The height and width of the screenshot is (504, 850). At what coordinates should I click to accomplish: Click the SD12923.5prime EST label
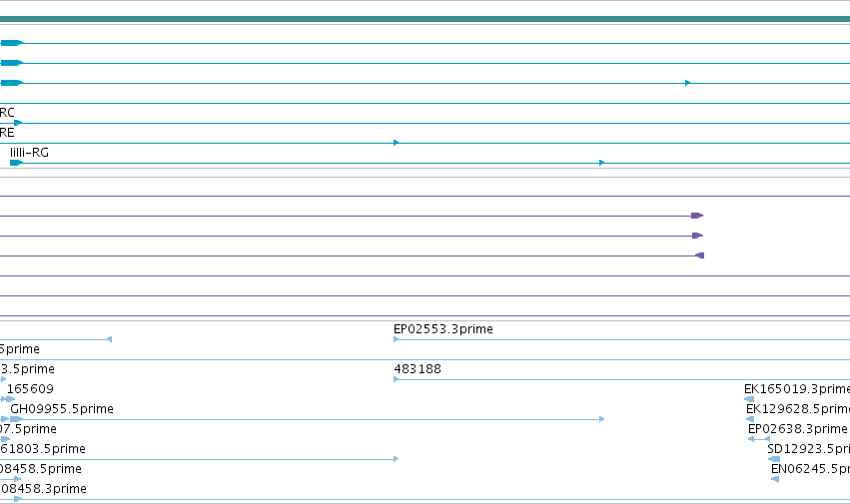point(808,449)
